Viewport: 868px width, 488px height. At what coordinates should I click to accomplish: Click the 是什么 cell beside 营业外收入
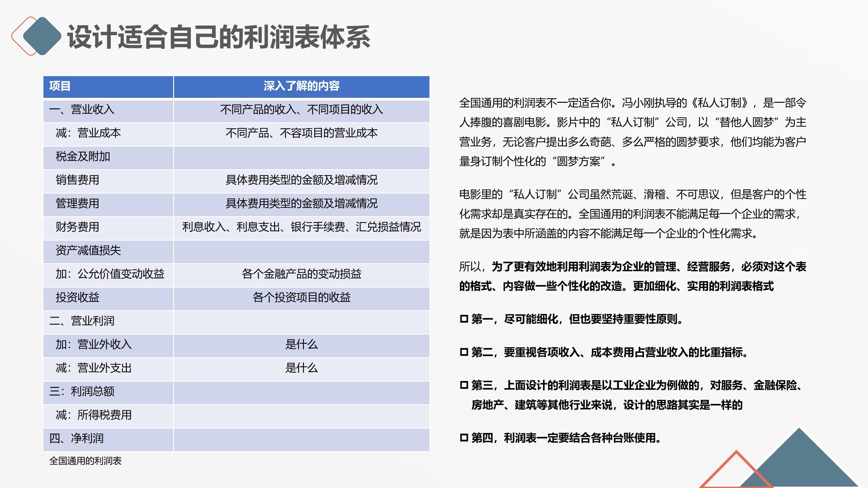pos(301,345)
